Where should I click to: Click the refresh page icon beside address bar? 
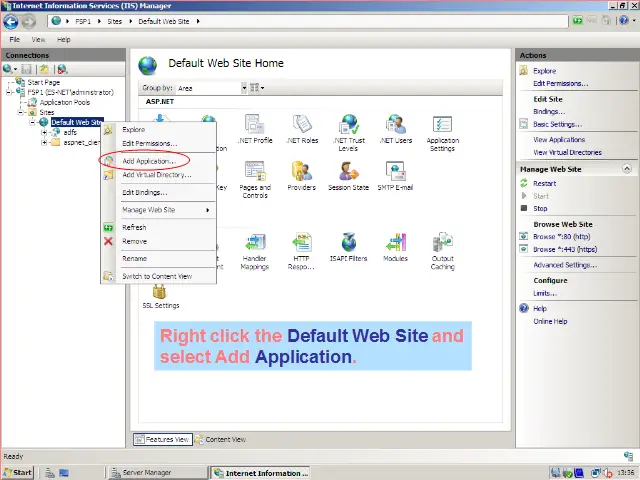(577, 20)
